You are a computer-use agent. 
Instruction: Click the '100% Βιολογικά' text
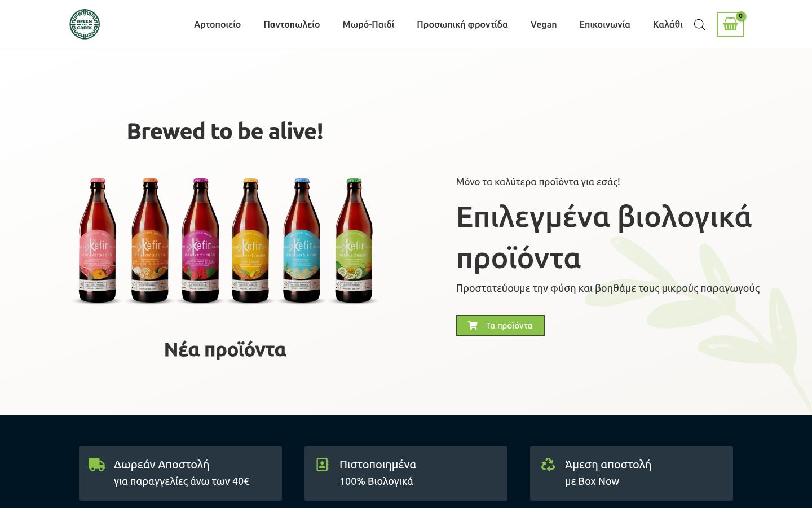click(376, 481)
